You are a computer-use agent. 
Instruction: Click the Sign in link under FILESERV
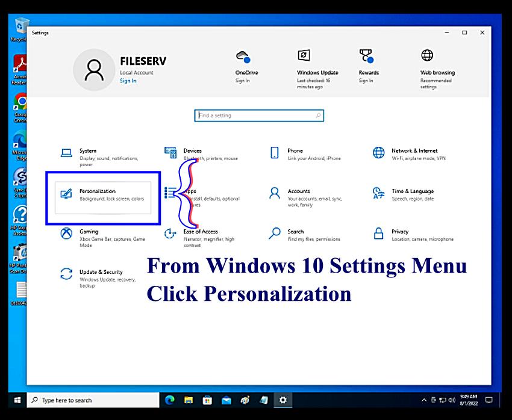click(128, 81)
